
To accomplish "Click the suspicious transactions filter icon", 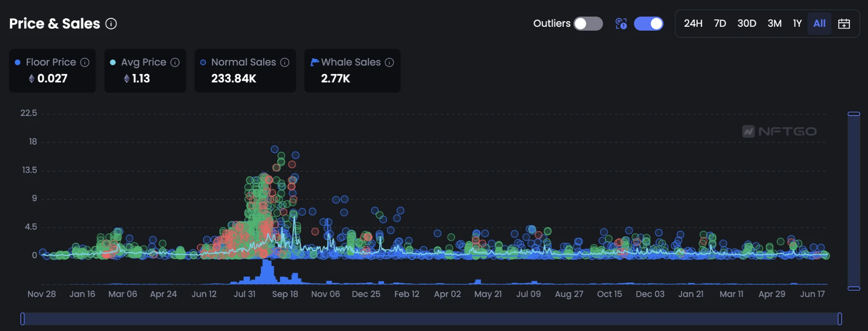I will [x=621, y=24].
